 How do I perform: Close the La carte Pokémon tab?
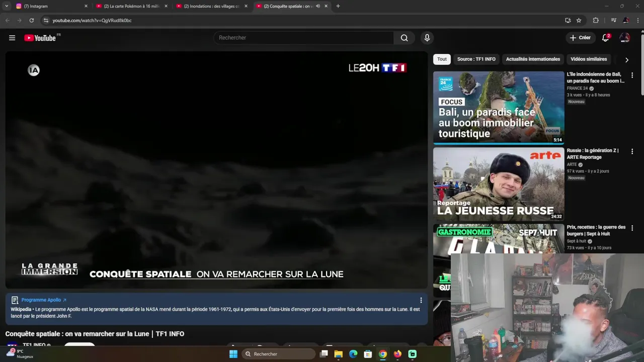pyautogui.click(x=166, y=6)
